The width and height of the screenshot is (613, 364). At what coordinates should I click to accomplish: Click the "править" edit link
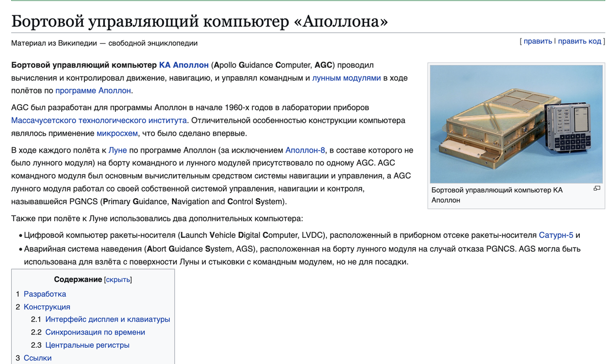tap(537, 41)
